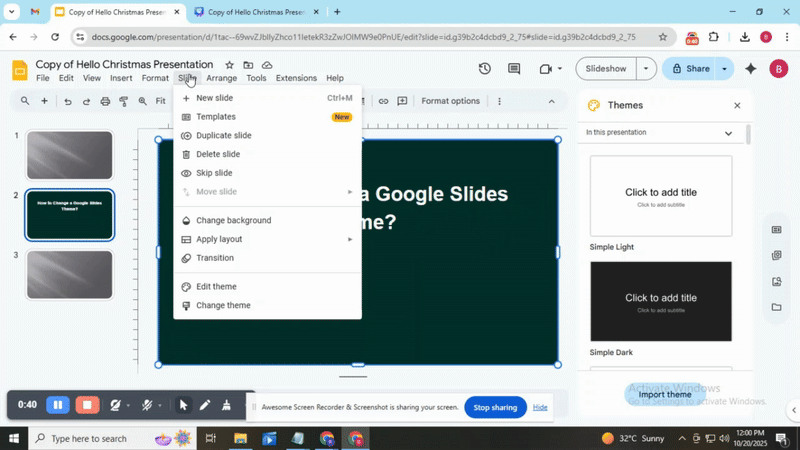Toggle the recorder microphone mute
The width and height of the screenshot is (800, 450).
(146, 405)
